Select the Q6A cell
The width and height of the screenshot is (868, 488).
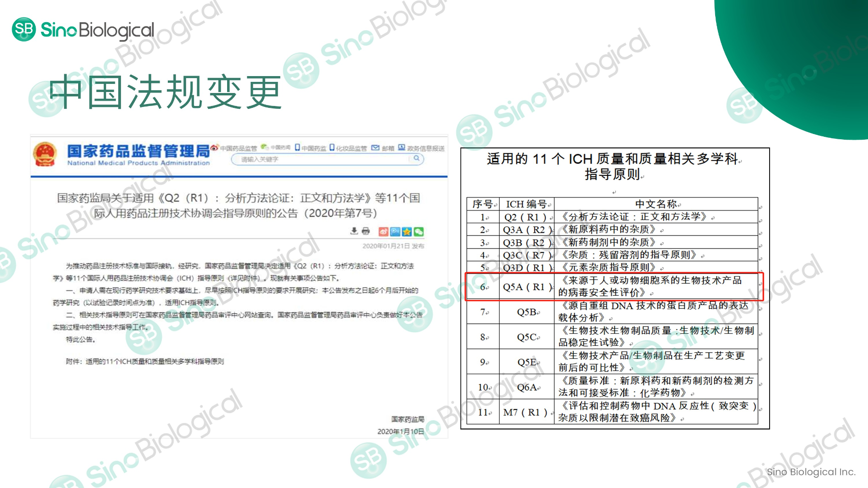click(x=527, y=387)
